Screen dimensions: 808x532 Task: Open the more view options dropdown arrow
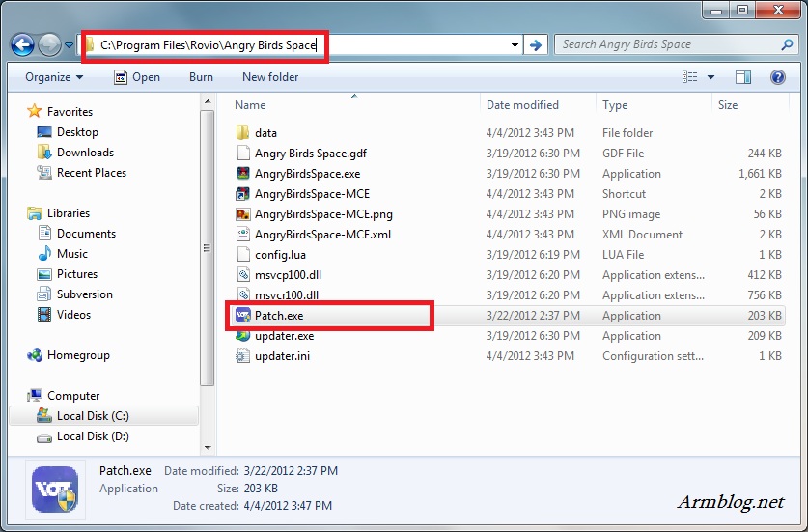(x=711, y=77)
